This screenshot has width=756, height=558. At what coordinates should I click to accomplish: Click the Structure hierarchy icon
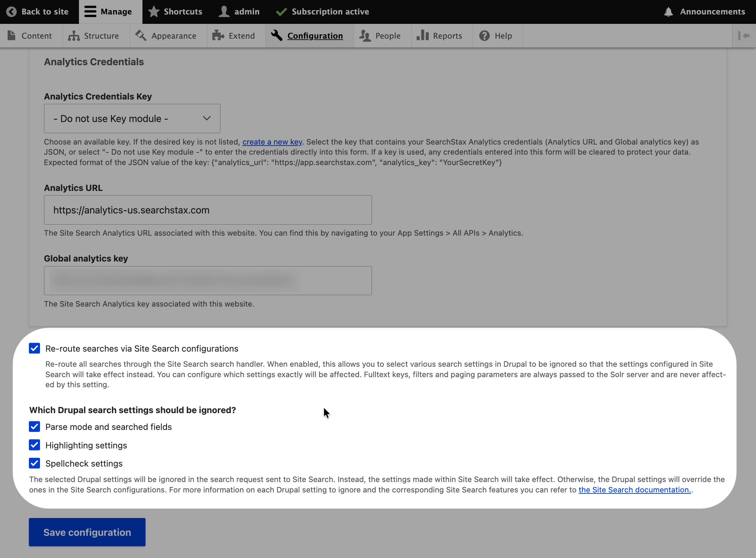(x=74, y=36)
